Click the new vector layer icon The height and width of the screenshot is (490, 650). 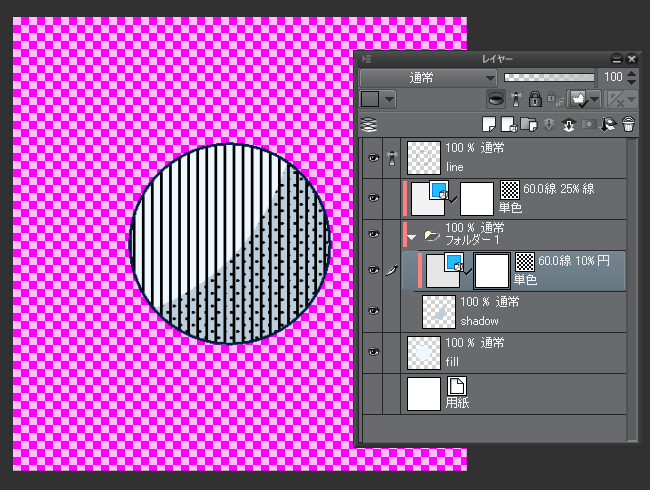coord(508,124)
